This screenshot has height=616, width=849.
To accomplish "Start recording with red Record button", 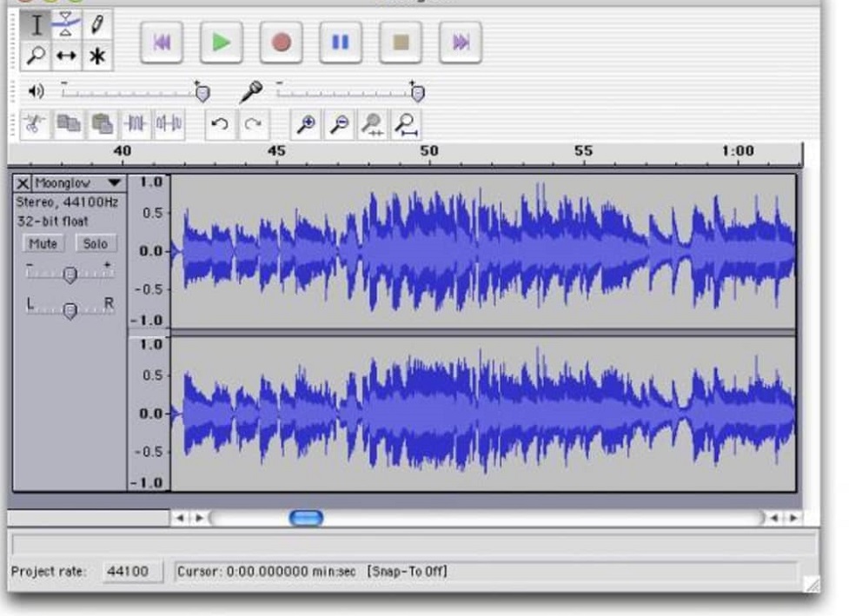I will pos(281,43).
